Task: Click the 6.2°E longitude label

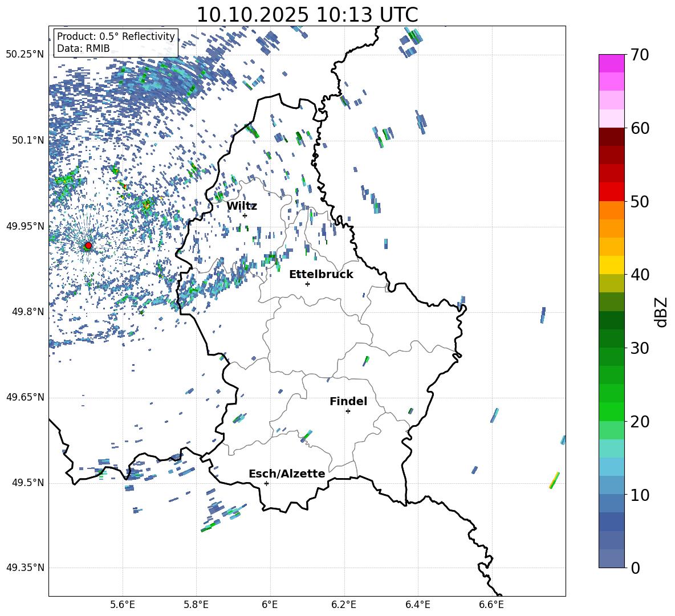Action: click(344, 605)
